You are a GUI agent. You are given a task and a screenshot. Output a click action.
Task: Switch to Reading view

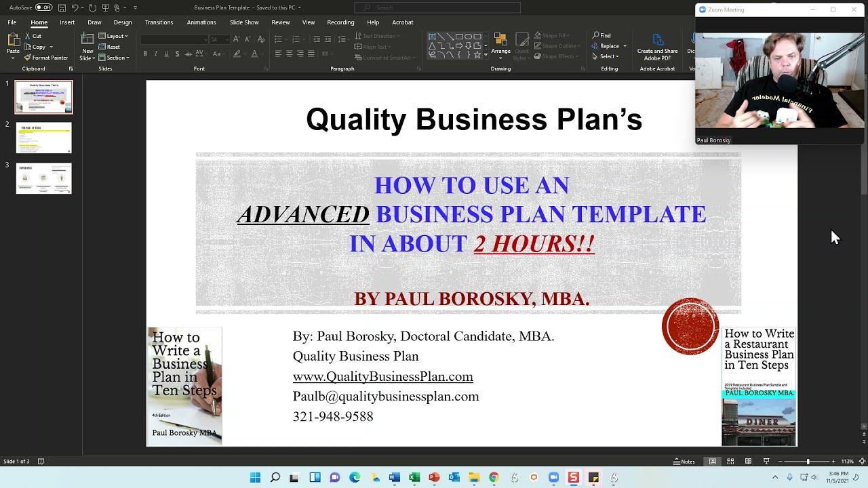748,462
